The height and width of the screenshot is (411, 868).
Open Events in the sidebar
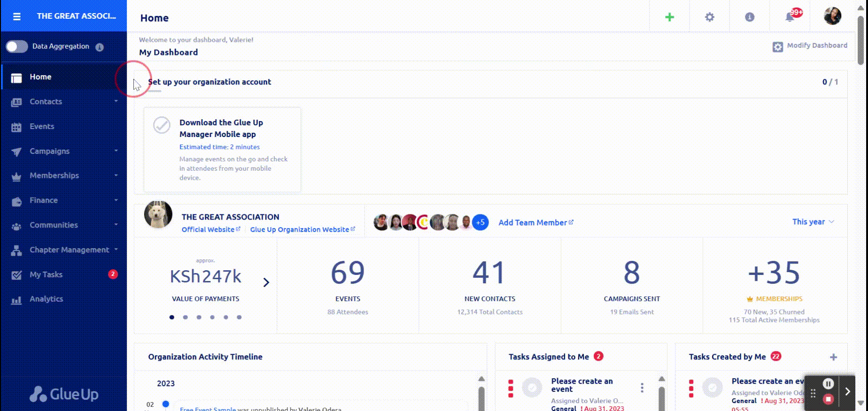pyautogui.click(x=42, y=127)
